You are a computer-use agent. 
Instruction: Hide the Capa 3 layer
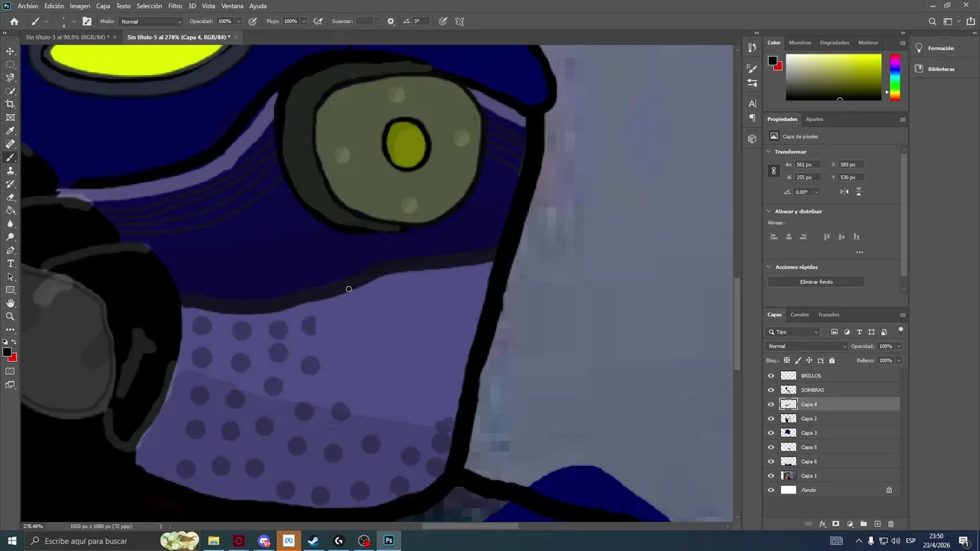click(x=771, y=433)
